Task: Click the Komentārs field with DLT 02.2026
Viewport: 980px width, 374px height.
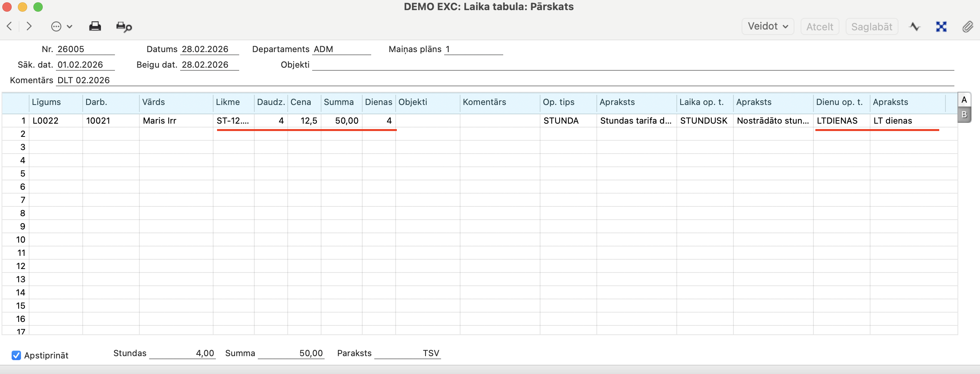Action: pos(505,80)
